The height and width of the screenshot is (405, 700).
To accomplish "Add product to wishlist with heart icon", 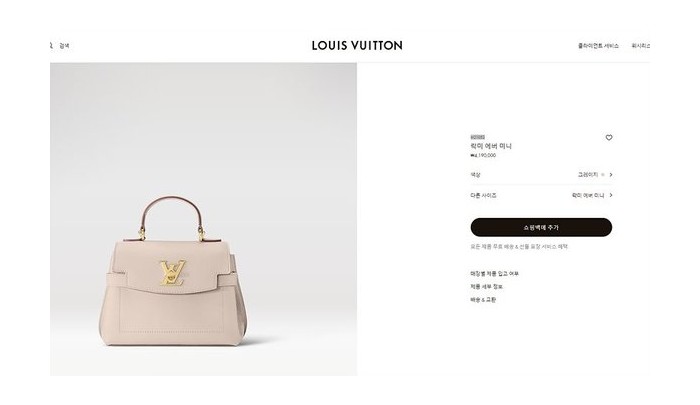I will (x=609, y=138).
